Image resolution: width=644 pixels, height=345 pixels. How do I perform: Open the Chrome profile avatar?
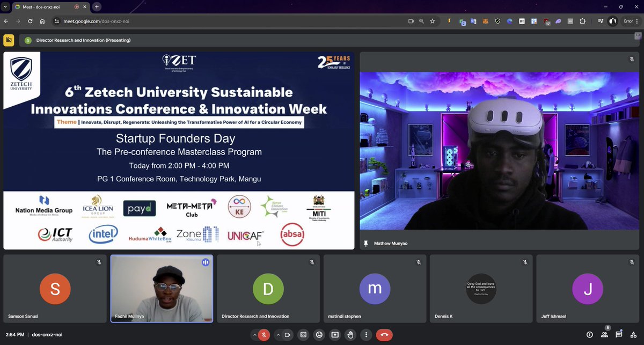click(x=613, y=21)
